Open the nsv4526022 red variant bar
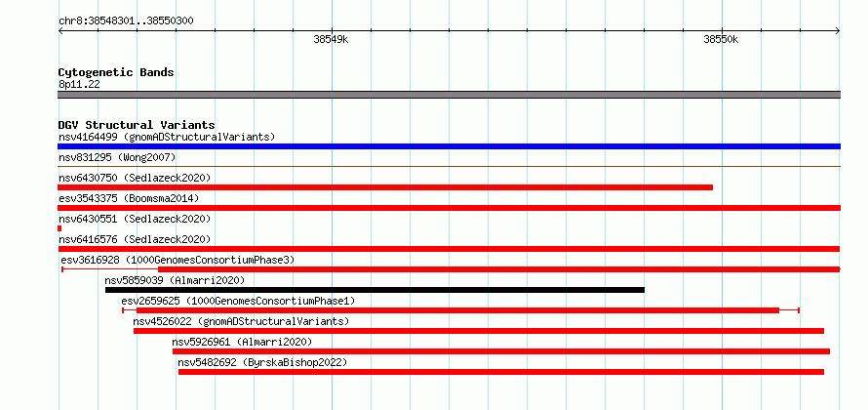868x410 pixels. click(x=479, y=331)
